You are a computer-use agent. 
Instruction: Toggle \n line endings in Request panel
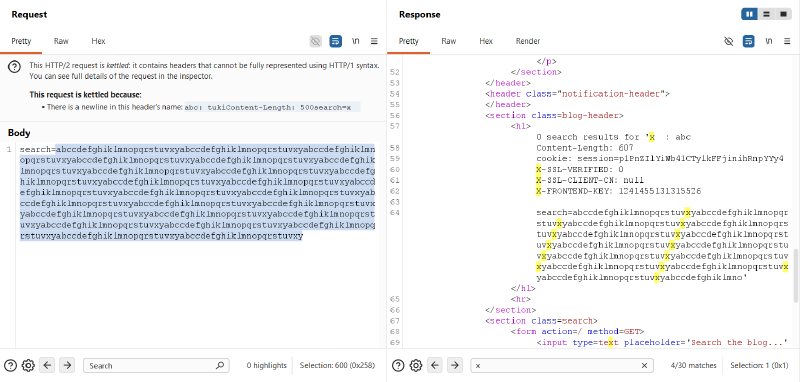[355, 41]
